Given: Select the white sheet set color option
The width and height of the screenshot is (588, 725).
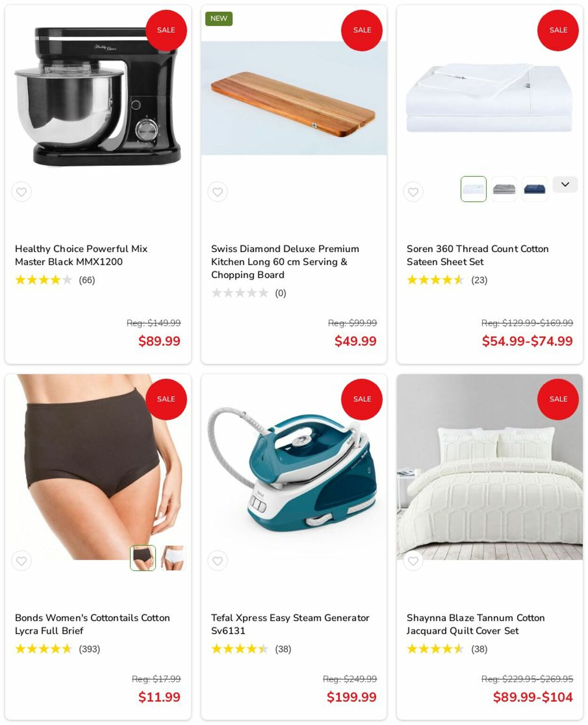Looking at the screenshot, I should coord(473,189).
